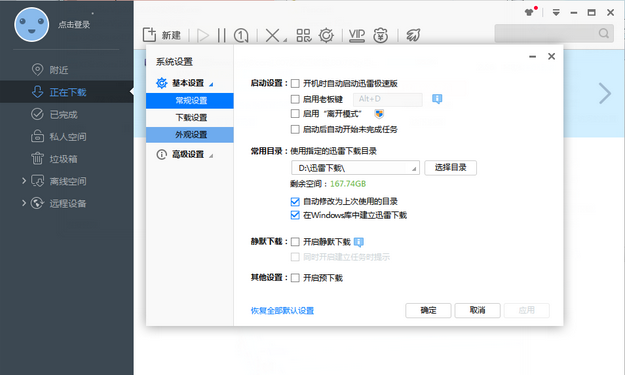
Task: Click the search magnifier icon
Action: pos(603,33)
